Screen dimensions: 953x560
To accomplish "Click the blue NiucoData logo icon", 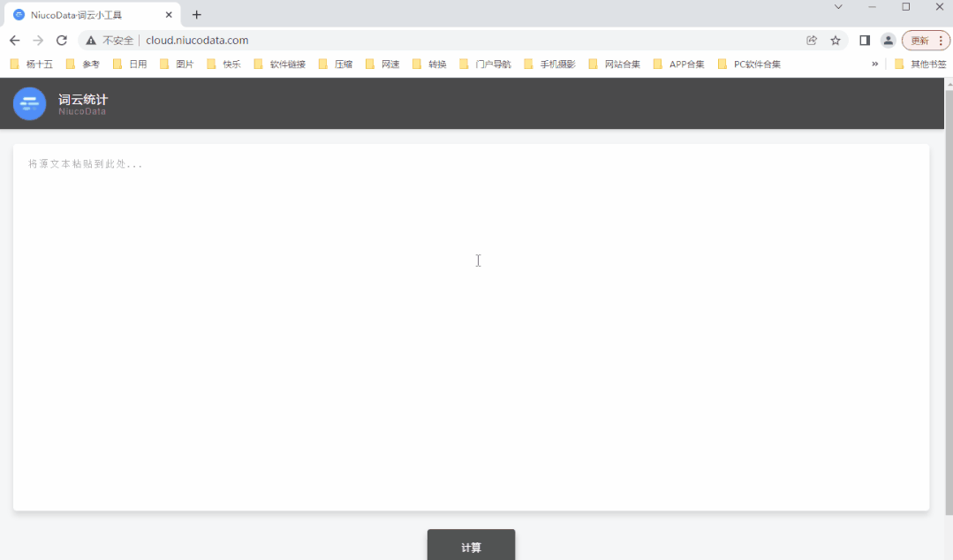I will (29, 103).
